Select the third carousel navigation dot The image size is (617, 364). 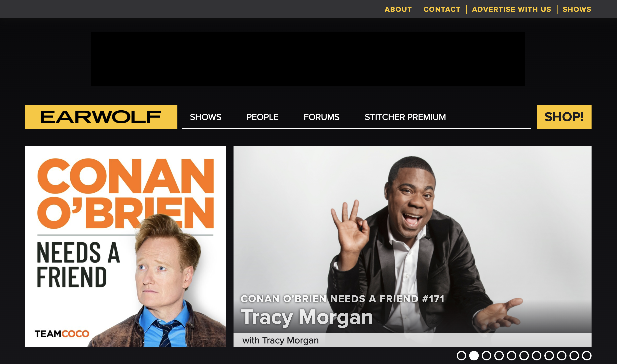tap(487, 356)
